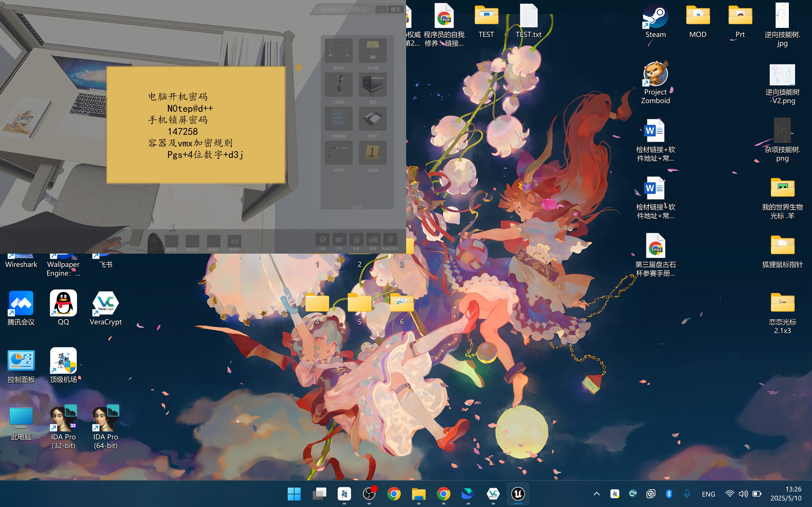The width and height of the screenshot is (812, 507).
Task: Open desktop folder named 5
Action: pos(359,309)
